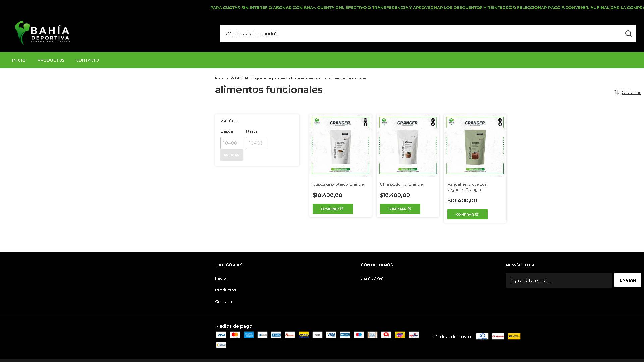The image size is (644, 362).
Task: Click the Bahía Deportiva logo
Action: [x=42, y=33]
